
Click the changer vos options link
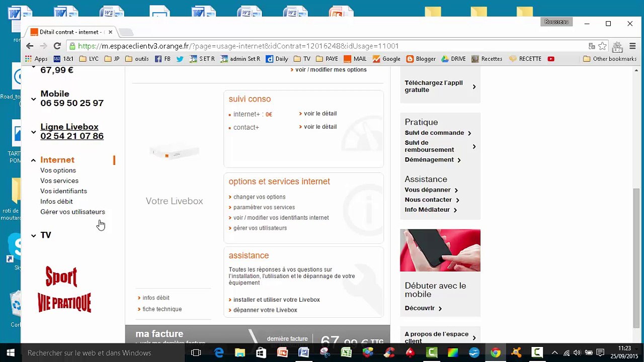tap(259, 197)
